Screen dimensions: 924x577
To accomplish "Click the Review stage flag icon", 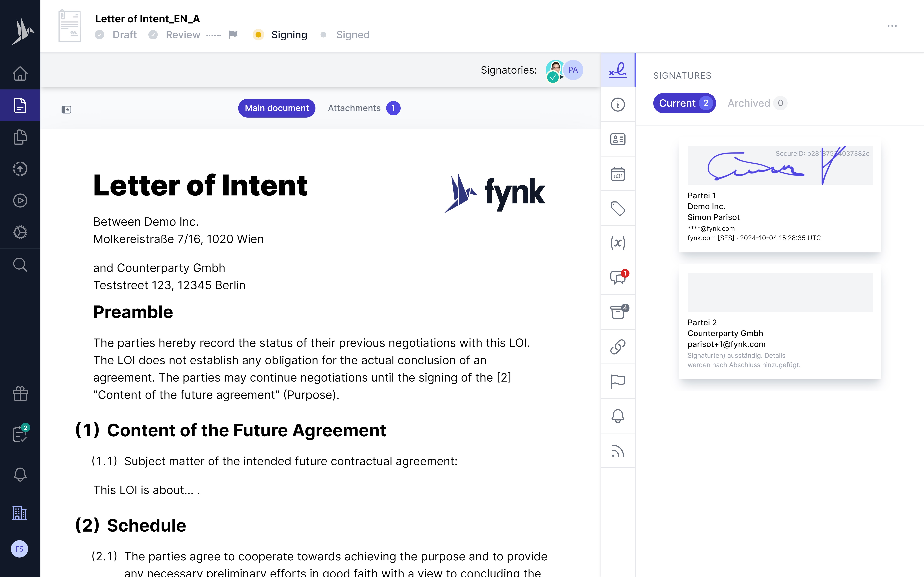I will (233, 35).
